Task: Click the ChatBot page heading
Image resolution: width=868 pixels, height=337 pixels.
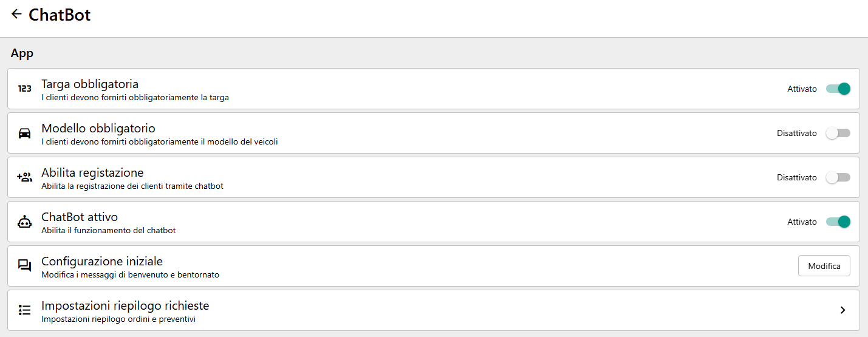Action: pos(60,15)
